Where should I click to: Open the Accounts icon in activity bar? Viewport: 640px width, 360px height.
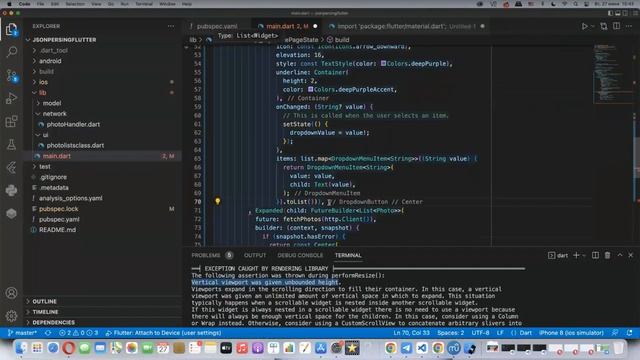tap(11, 293)
